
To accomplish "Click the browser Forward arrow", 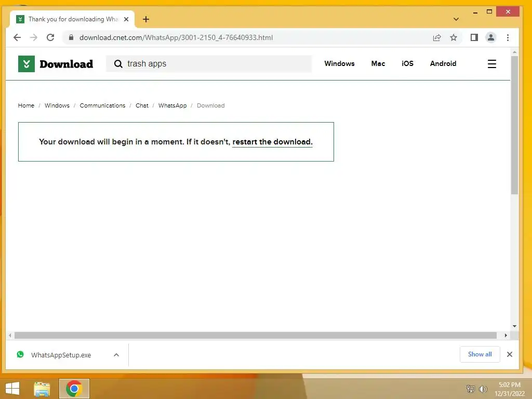I will tap(34, 37).
